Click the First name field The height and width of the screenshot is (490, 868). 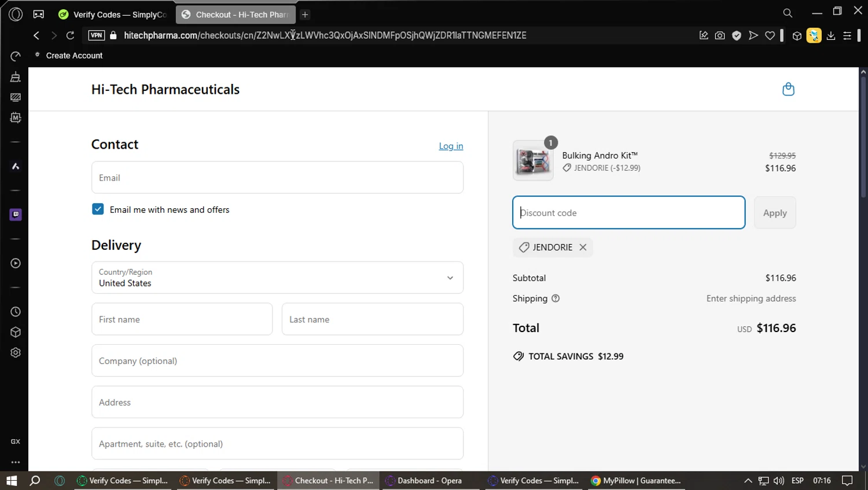[182, 319]
